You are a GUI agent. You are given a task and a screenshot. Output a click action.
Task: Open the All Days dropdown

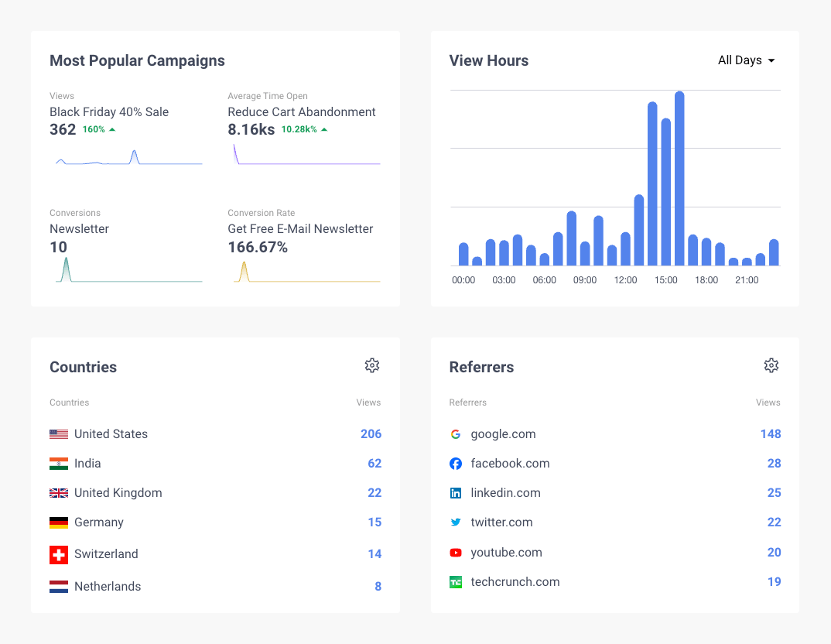[x=745, y=60]
